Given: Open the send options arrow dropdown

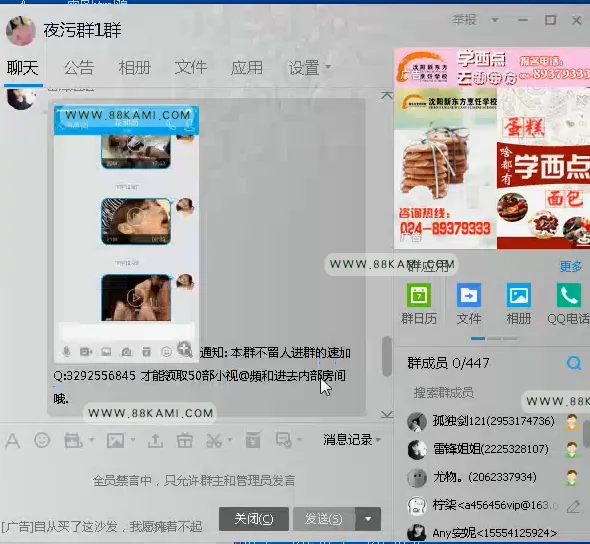Looking at the screenshot, I should (x=368, y=519).
